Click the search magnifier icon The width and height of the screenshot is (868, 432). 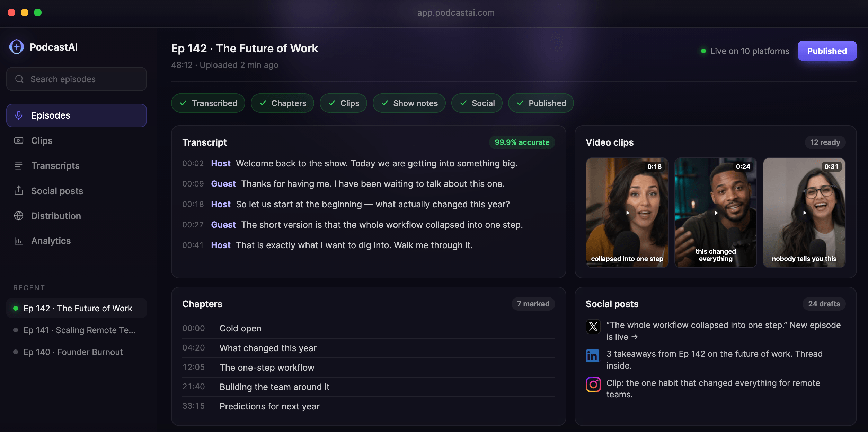tap(19, 79)
